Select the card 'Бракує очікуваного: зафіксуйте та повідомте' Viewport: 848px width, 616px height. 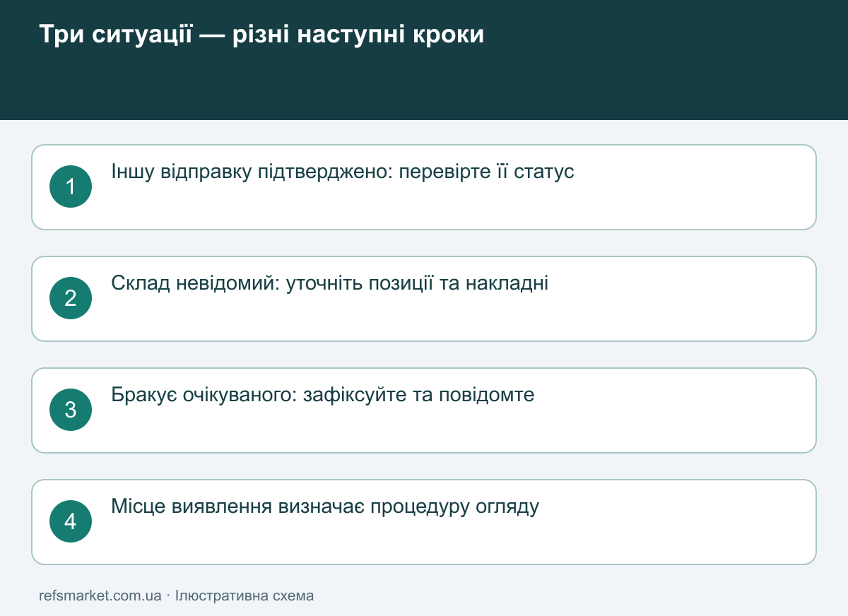[424, 410]
